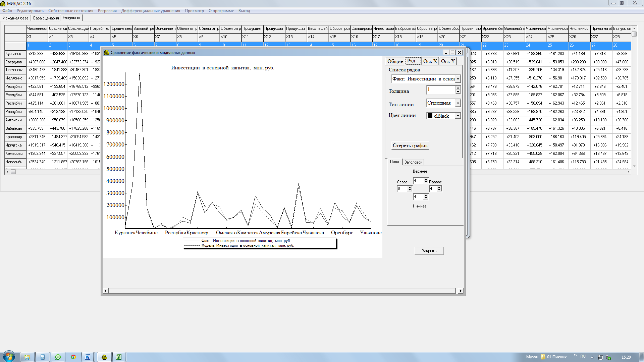Open the Windows Start menu orb
This screenshot has height=362, width=644.
pyautogui.click(x=9, y=357)
